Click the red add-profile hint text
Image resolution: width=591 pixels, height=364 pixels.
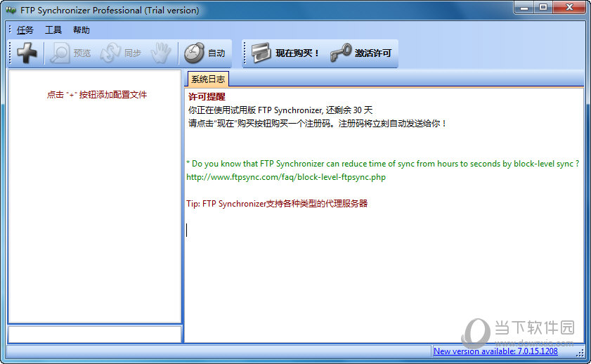point(97,95)
